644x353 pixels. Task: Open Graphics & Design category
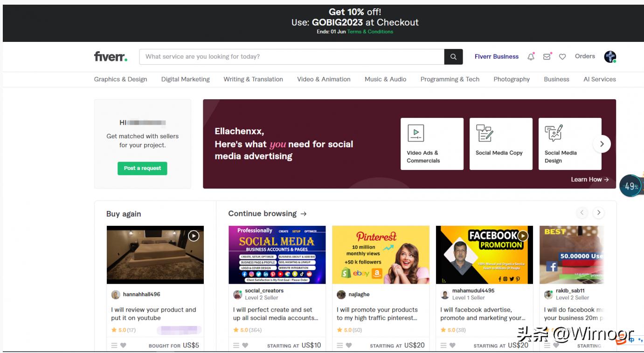pyautogui.click(x=120, y=79)
